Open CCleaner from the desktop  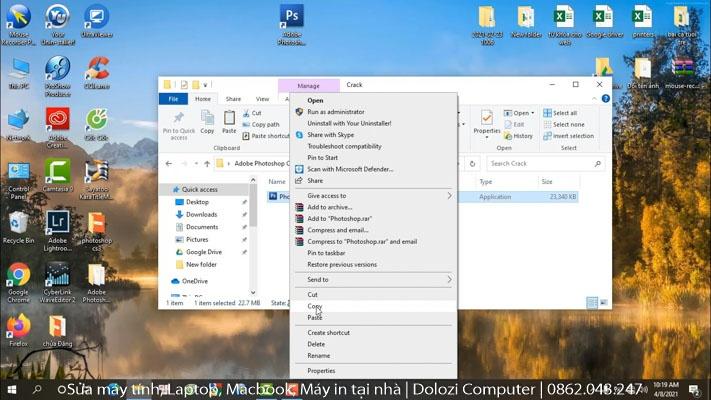pyautogui.click(x=96, y=69)
